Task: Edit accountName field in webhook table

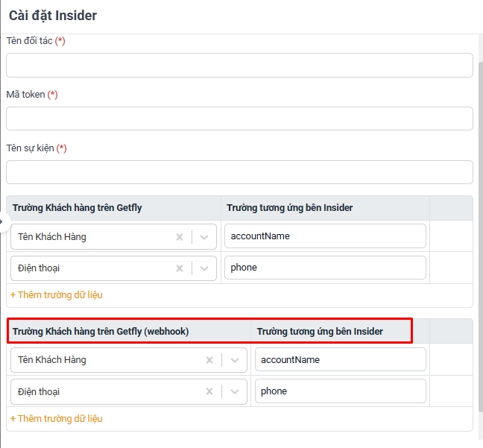Action: point(341,359)
